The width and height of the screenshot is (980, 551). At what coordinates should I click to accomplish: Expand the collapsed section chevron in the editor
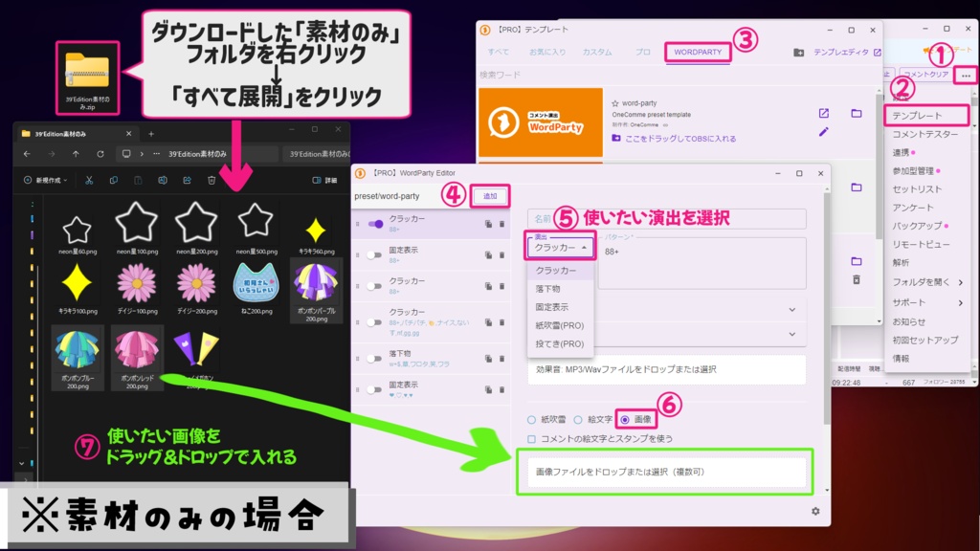tap(791, 309)
